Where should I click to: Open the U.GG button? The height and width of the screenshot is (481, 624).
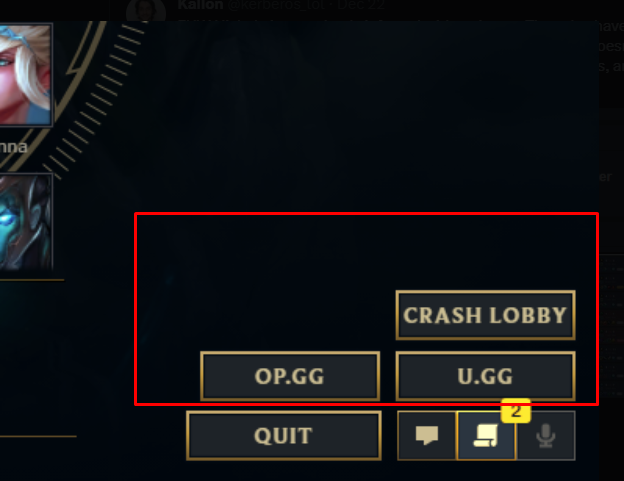486,376
